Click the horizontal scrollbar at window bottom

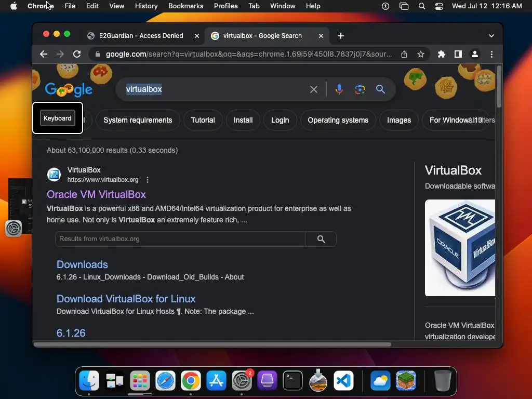(x=212, y=344)
